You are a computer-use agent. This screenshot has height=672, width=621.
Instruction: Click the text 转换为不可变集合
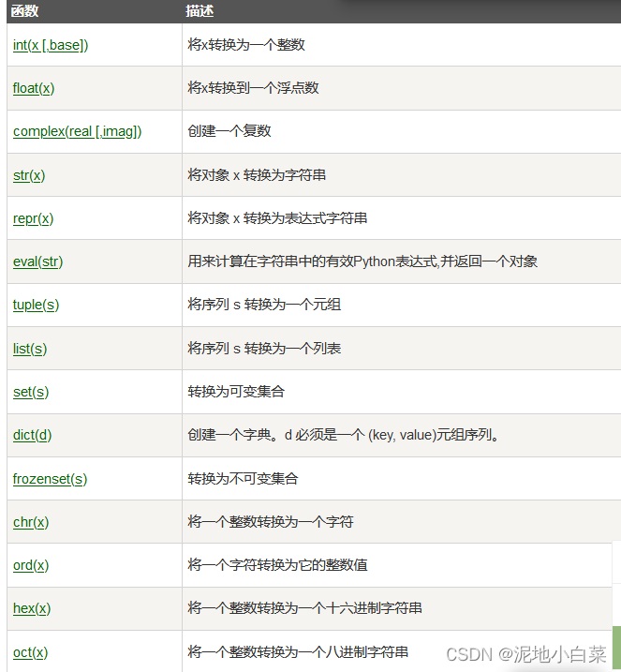[243, 478]
